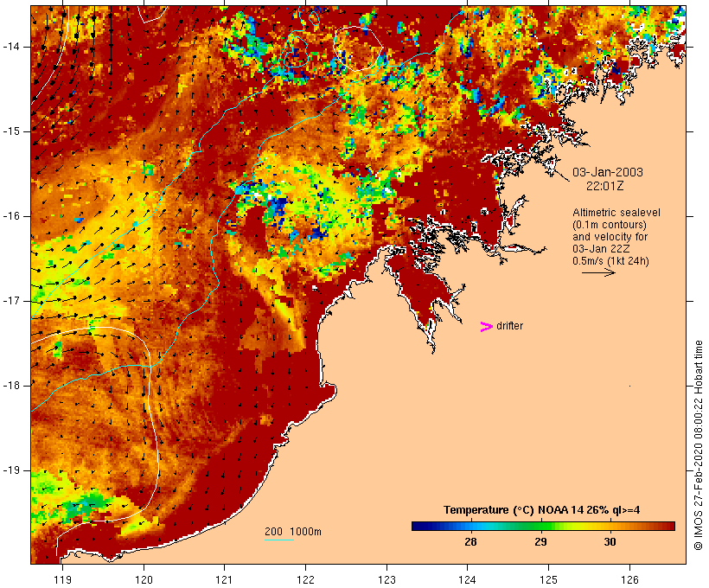Image resolution: width=709 pixels, height=588 pixels.
Task: Click latitude axis label '-14'
Action: [x=11, y=47]
